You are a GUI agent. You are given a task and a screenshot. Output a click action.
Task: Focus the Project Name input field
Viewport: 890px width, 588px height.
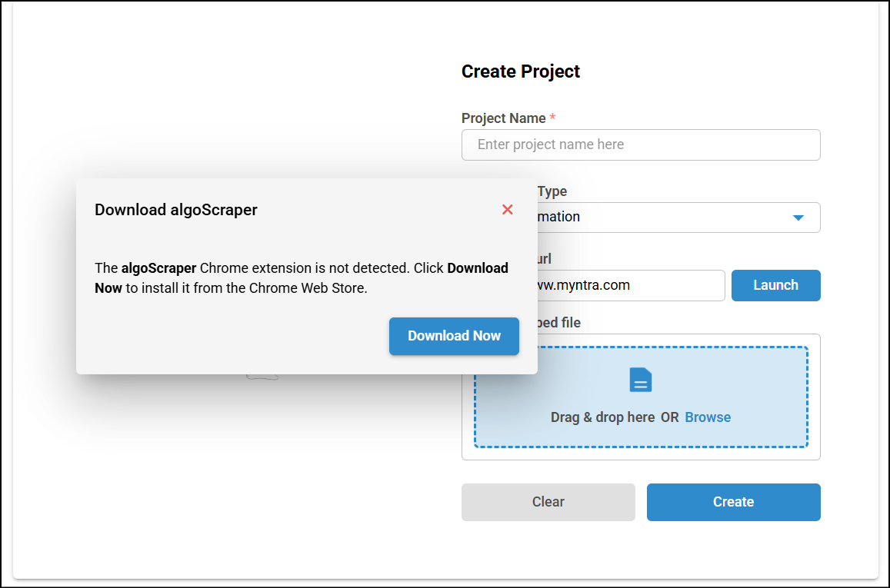pos(641,145)
